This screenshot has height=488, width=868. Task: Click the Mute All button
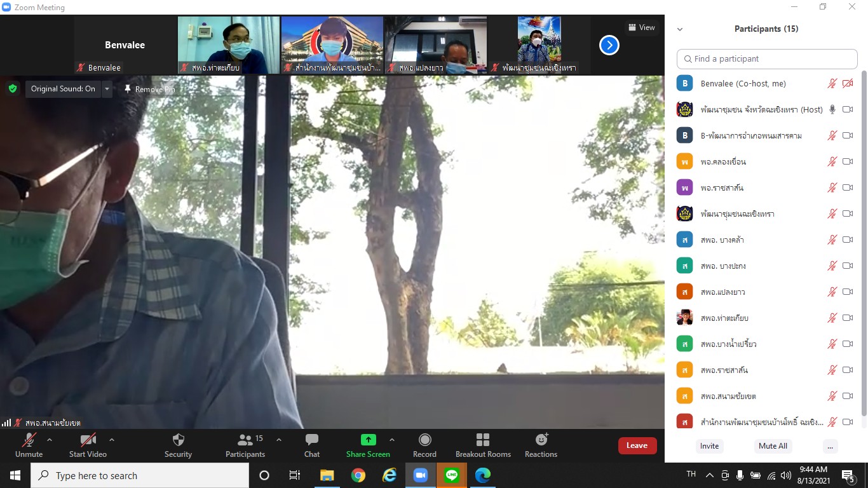pos(773,446)
